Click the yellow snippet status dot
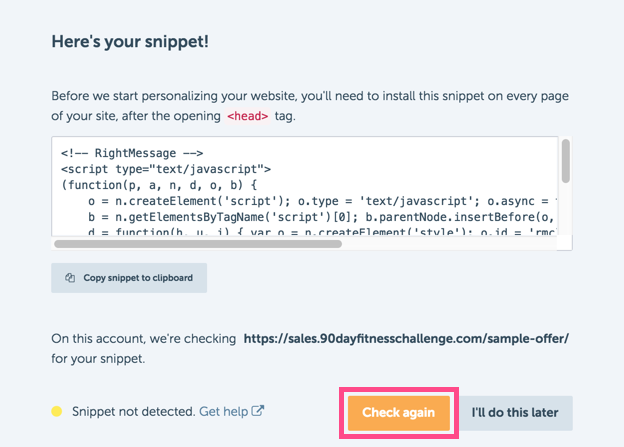The image size is (624, 447). (x=57, y=411)
